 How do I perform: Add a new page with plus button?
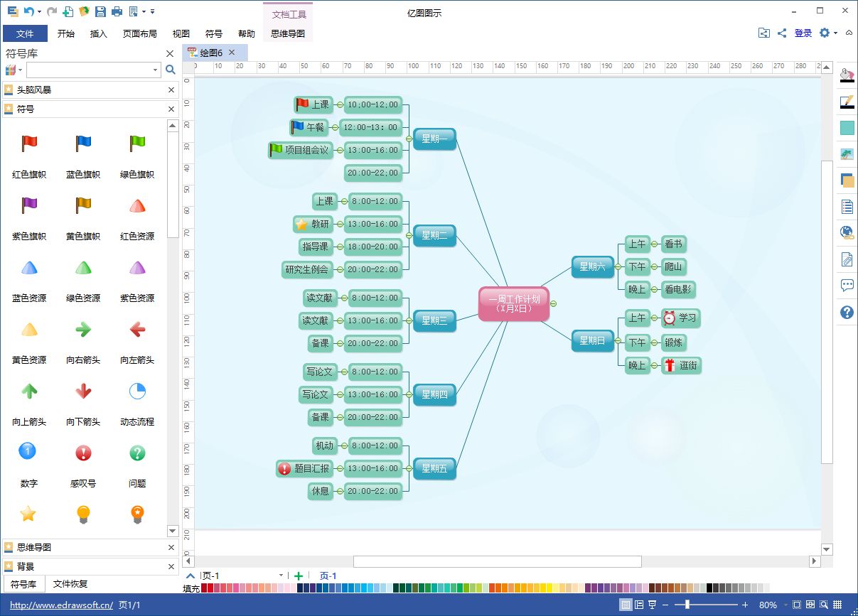coord(299,576)
